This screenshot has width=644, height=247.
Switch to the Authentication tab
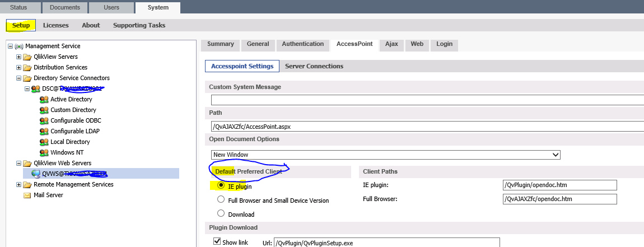coord(302,44)
